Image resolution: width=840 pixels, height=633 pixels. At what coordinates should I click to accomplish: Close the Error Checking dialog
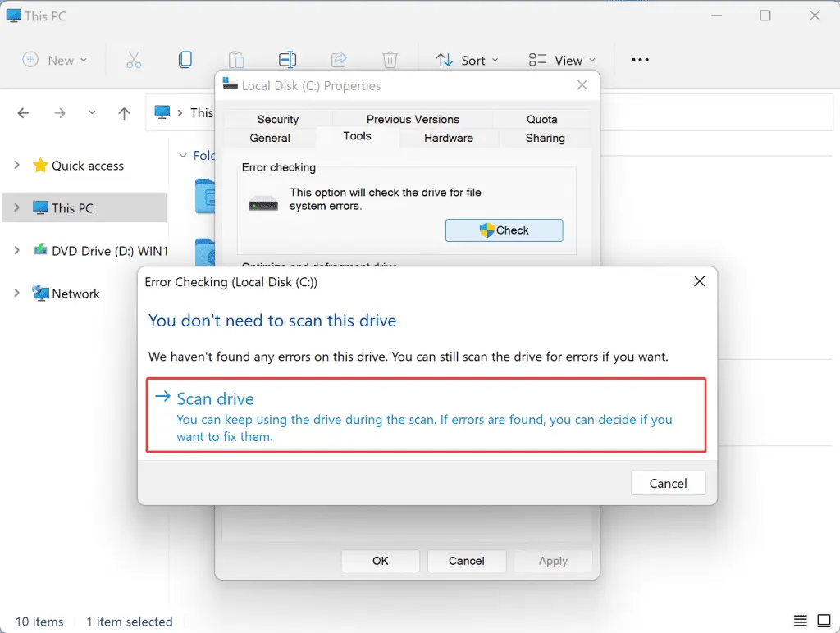(699, 281)
